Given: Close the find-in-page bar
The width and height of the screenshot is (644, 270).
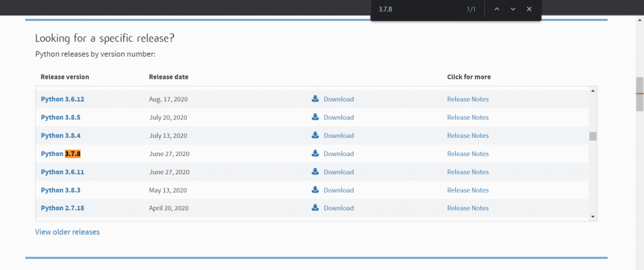Looking at the screenshot, I should coord(529,9).
